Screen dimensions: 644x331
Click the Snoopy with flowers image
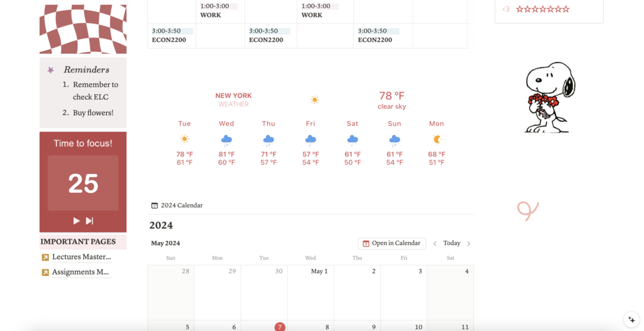[x=550, y=97]
